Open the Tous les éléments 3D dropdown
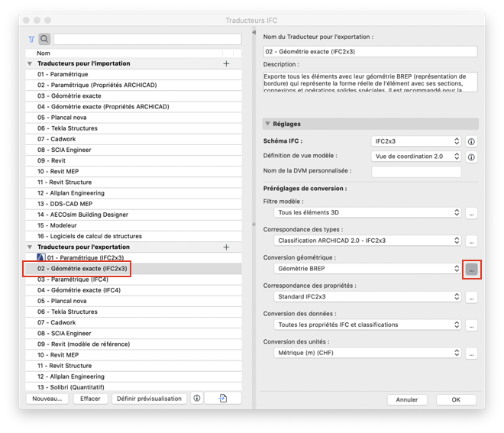 (x=367, y=212)
